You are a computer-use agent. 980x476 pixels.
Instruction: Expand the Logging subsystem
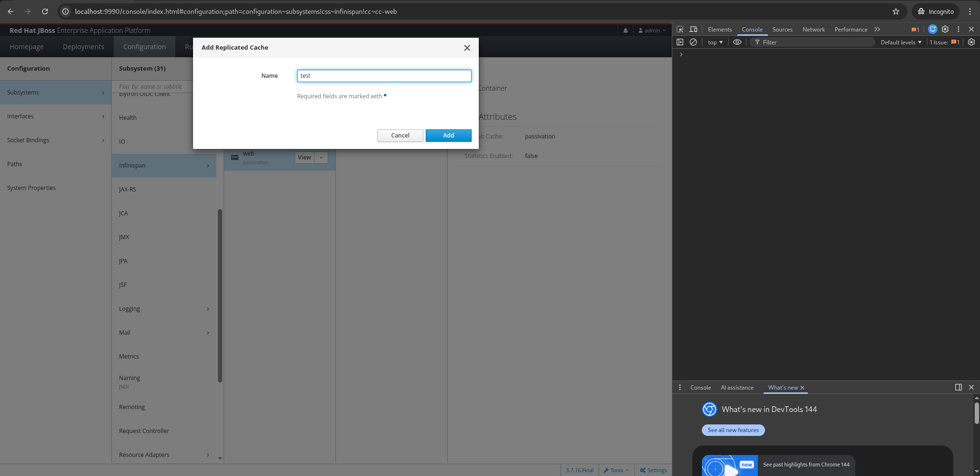pos(164,309)
